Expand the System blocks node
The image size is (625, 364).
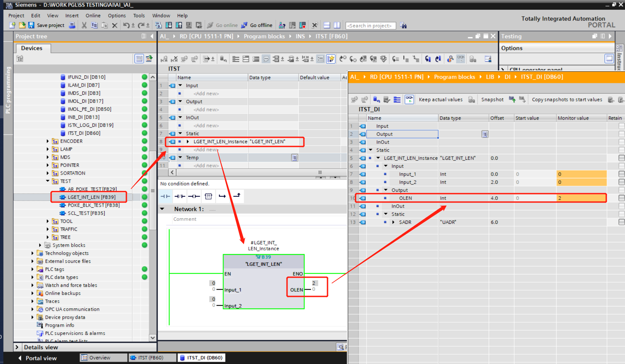[40, 245]
